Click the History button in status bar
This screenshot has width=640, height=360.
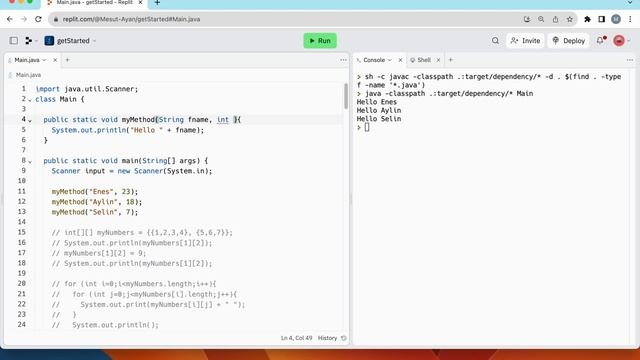pos(332,338)
